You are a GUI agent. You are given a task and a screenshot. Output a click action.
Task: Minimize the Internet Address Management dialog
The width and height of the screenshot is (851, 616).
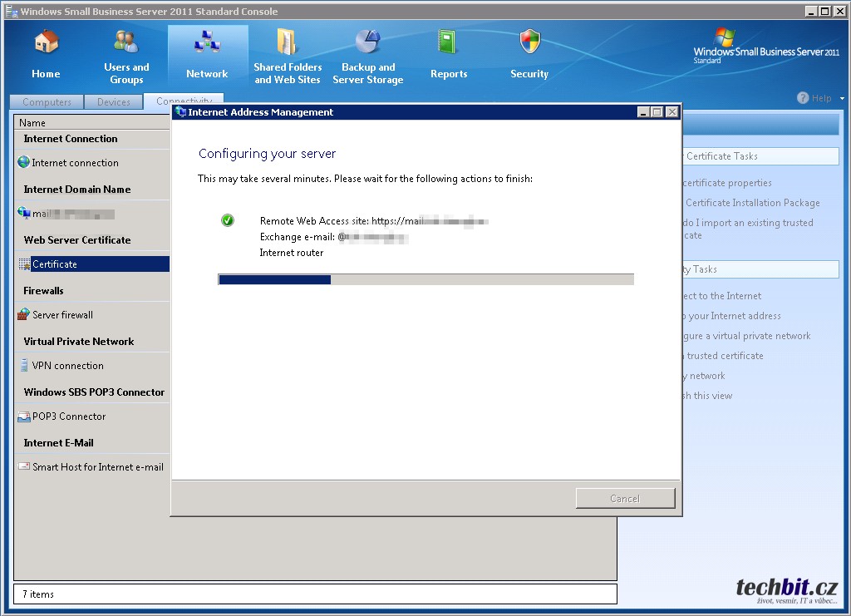coord(643,112)
